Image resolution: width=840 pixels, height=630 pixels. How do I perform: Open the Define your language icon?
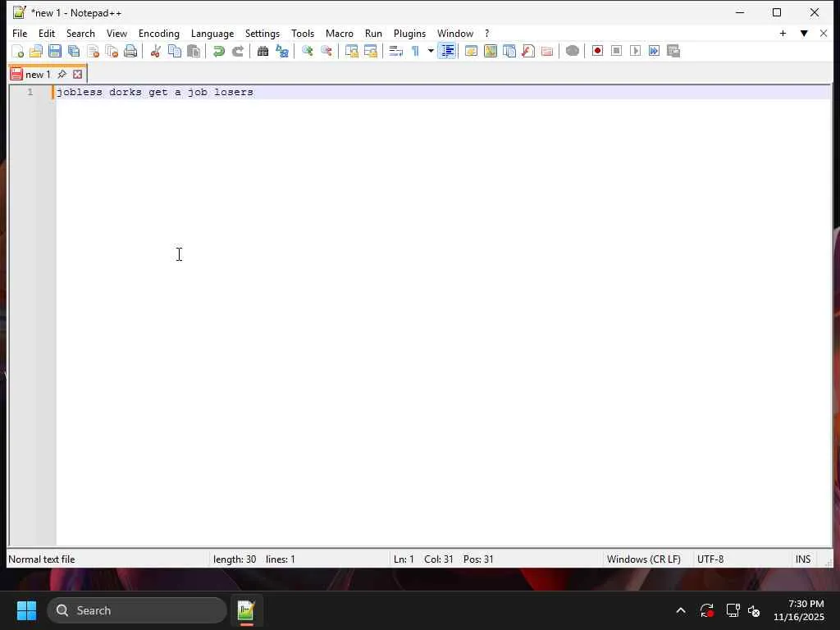coord(471,51)
